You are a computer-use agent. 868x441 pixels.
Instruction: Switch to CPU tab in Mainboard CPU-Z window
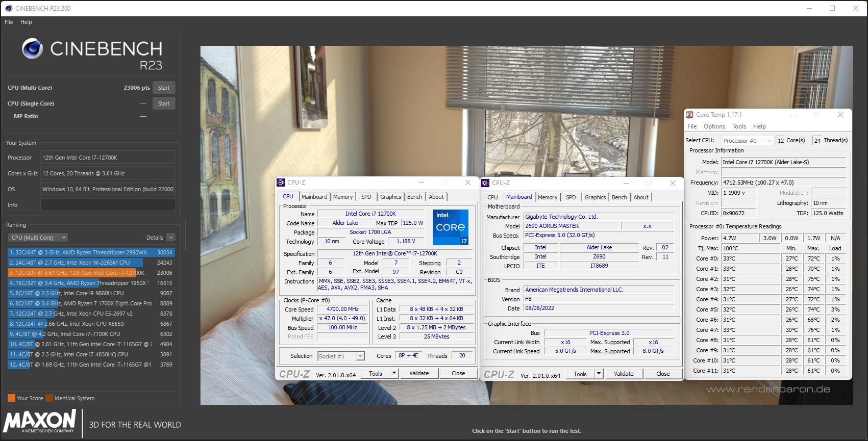tap(492, 197)
